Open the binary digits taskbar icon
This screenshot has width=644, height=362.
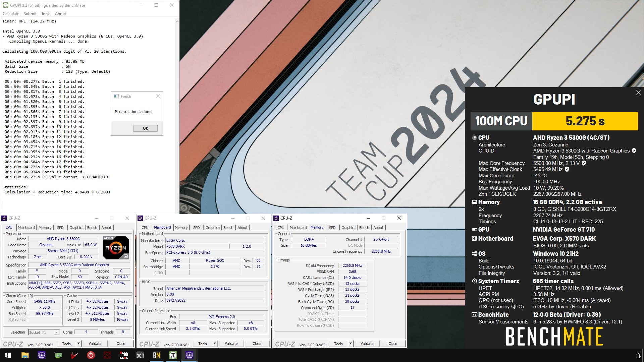124,355
